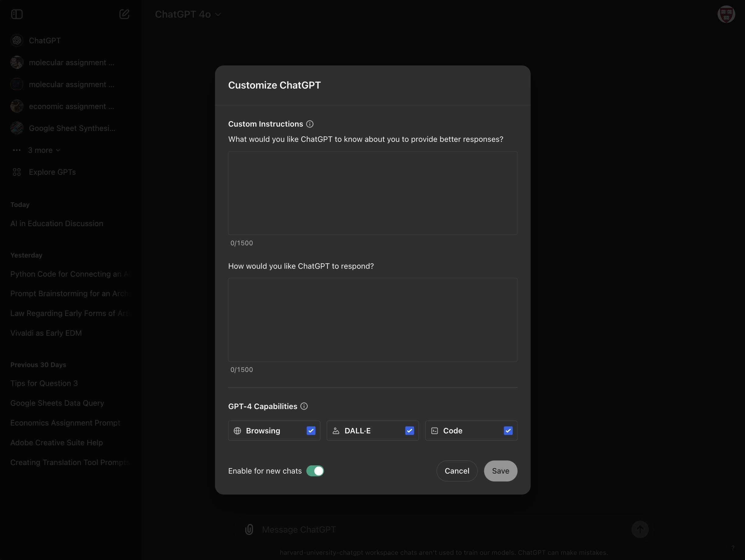This screenshot has width=745, height=560.
Task: Uncheck the DALL·E capability checkbox
Action: 409,431
